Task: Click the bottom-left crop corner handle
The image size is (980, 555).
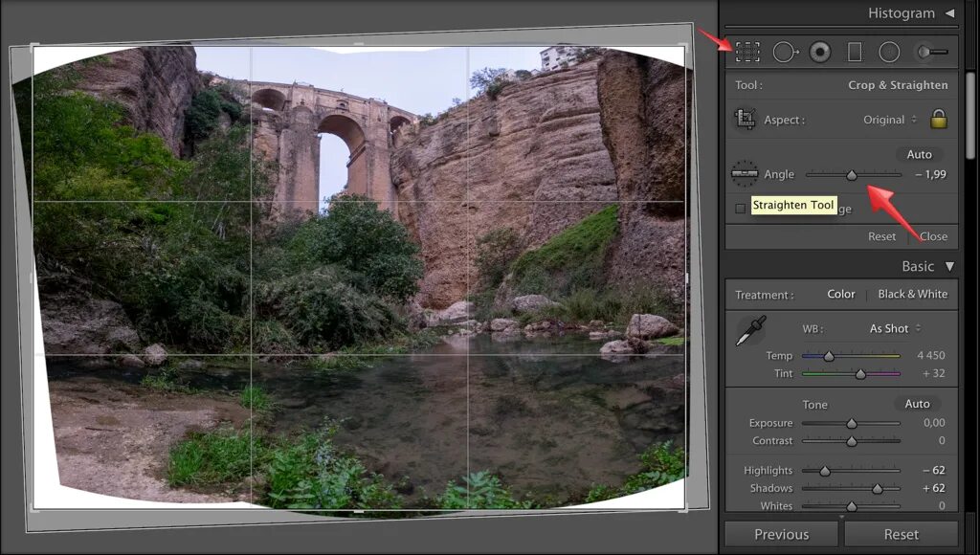Action: 33,509
